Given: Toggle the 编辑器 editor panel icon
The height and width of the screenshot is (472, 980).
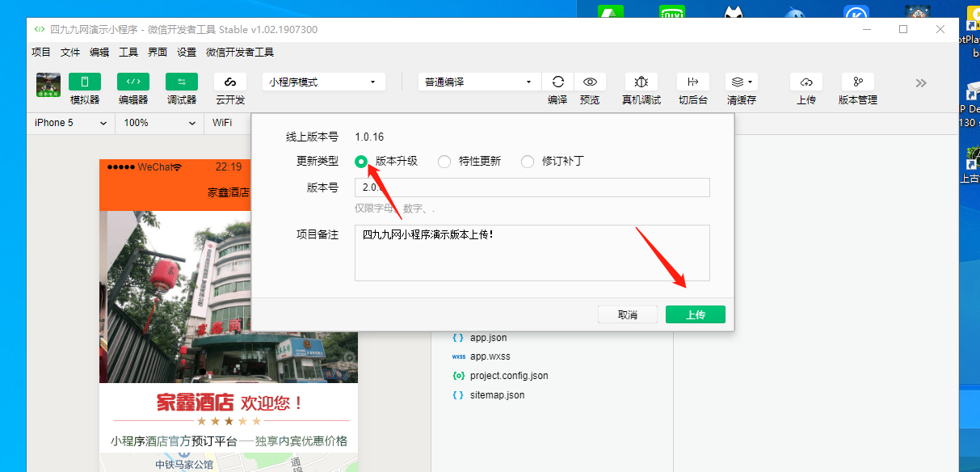Looking at the screenshot, I should 133,82.
